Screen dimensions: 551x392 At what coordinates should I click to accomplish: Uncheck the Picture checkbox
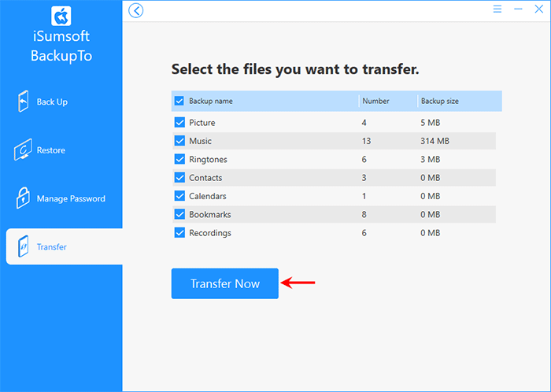[179, 122]
